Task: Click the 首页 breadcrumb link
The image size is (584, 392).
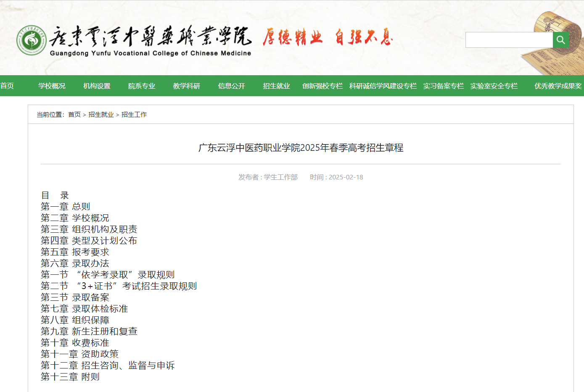Action: tap(75, 114)
